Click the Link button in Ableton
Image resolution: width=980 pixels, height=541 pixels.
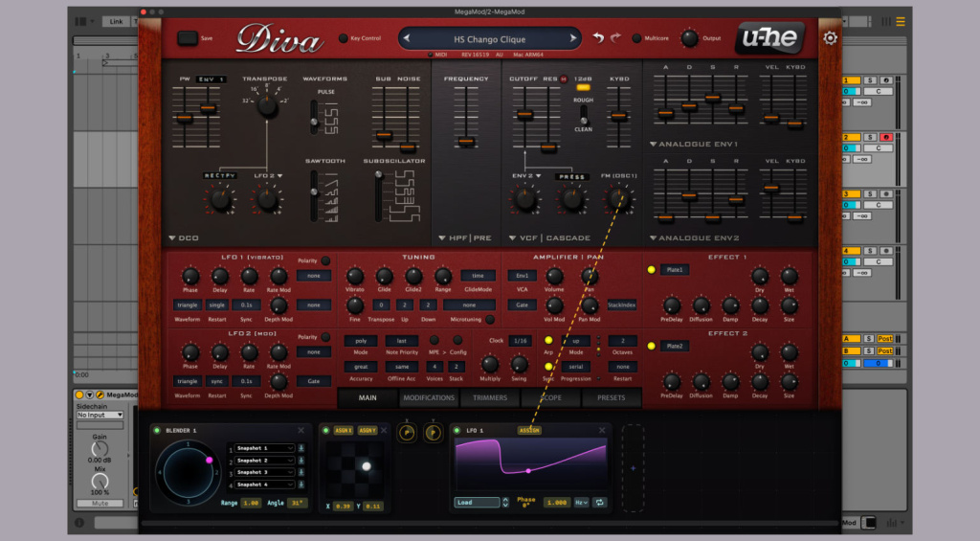[116, 21]
